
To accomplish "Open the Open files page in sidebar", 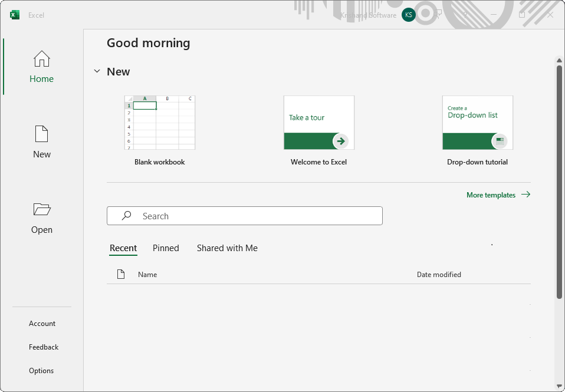I will pos(41,218).
